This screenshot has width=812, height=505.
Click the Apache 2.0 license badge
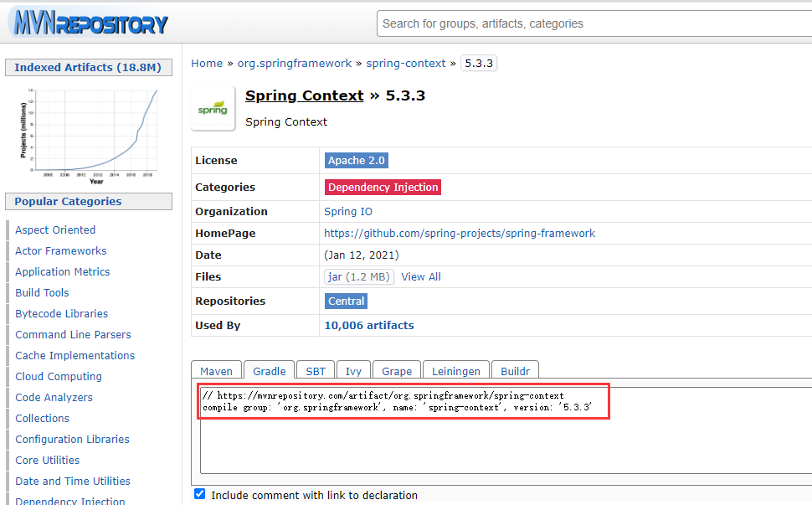click(357, 161)
